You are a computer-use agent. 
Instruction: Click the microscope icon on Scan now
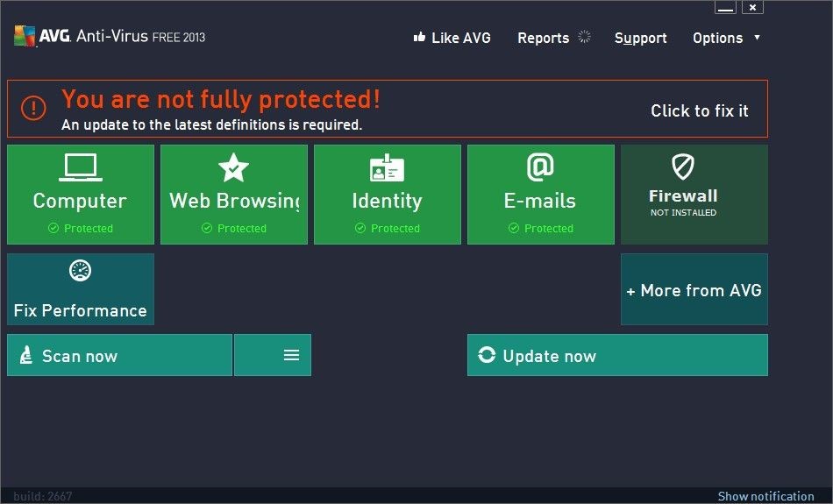pyautogui.click(x=26, y=356)
